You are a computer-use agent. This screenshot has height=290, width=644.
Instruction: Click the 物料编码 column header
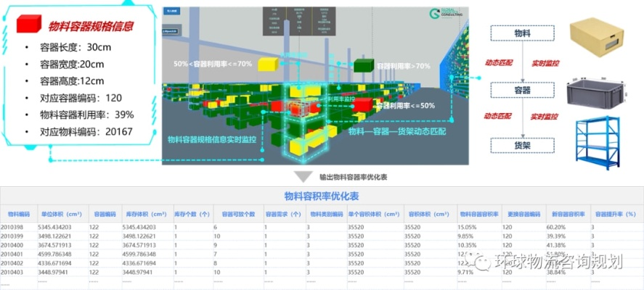coord(19,214)
